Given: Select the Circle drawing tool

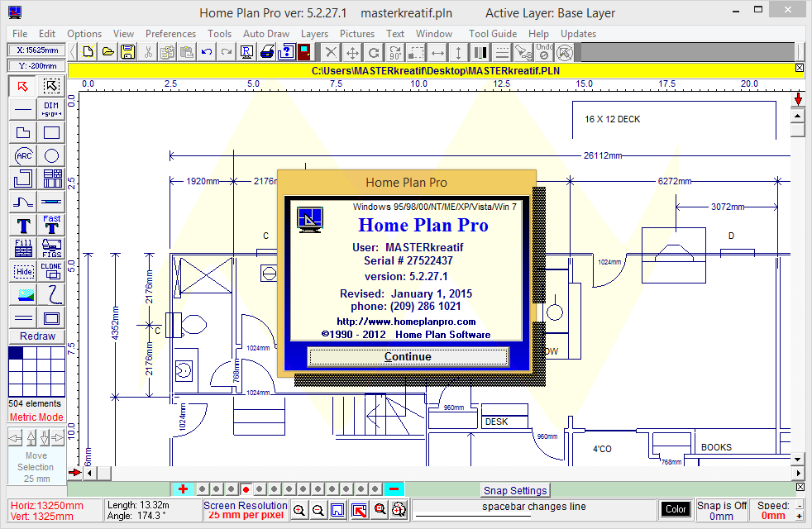Looking at the screenshot, I should (51, 155).
